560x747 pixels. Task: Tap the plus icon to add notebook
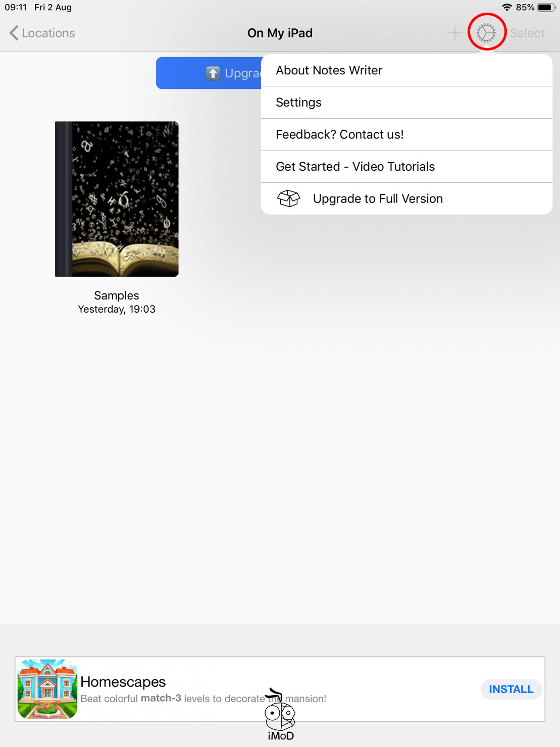pyautogui.click(x=454, y=33)
